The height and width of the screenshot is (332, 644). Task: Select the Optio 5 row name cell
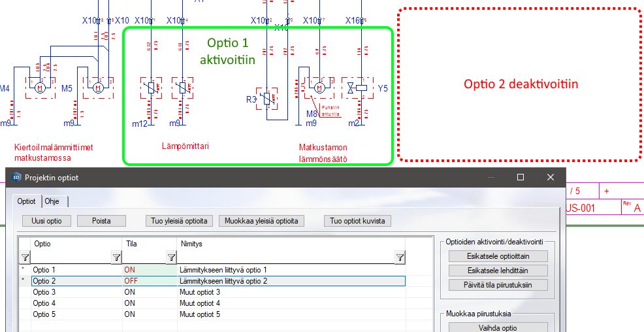(x=76, y=314)
